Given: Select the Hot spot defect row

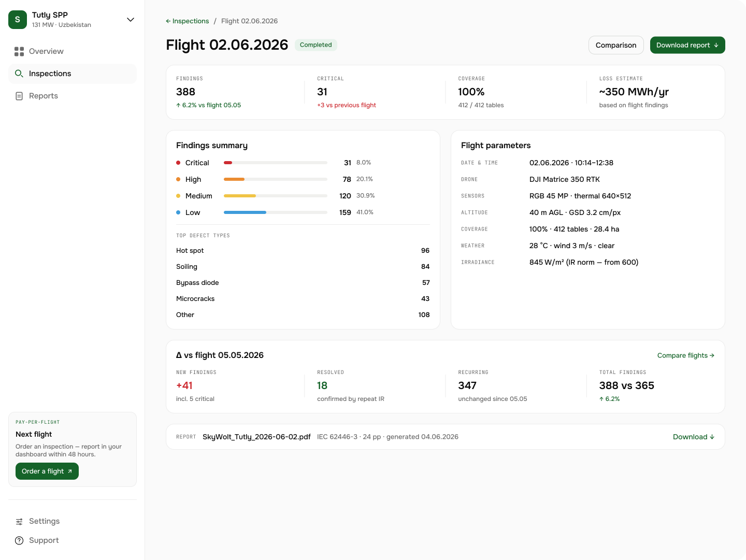Looking at the screenshot, I should point(303,251).
